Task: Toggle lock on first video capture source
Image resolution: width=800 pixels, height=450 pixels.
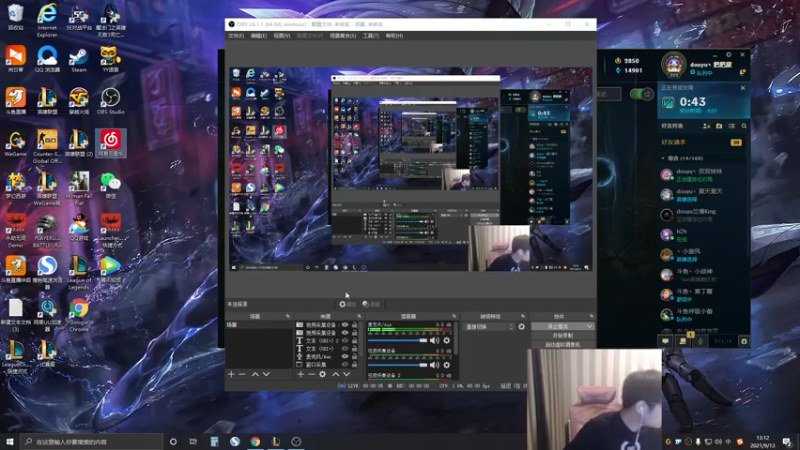Action: click(354, 325)
